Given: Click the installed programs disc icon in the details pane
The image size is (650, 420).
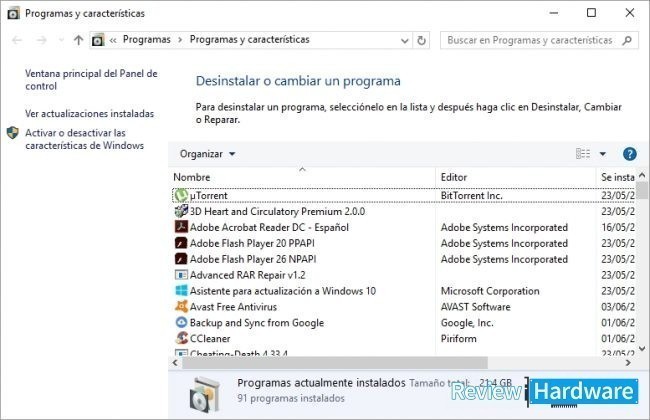Looking at the screenshot, I should coord(203,394).
